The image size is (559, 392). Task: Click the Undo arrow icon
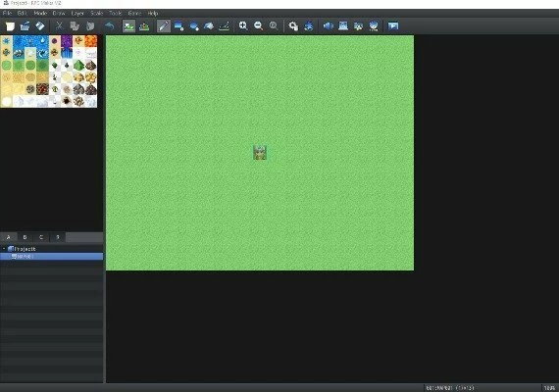pos(110,26)
